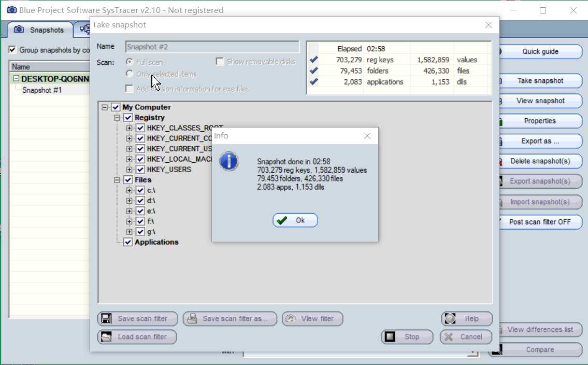Close the Info dialog with its X
The height and width of the screenshot is (365, 588).
coord(367,136)
